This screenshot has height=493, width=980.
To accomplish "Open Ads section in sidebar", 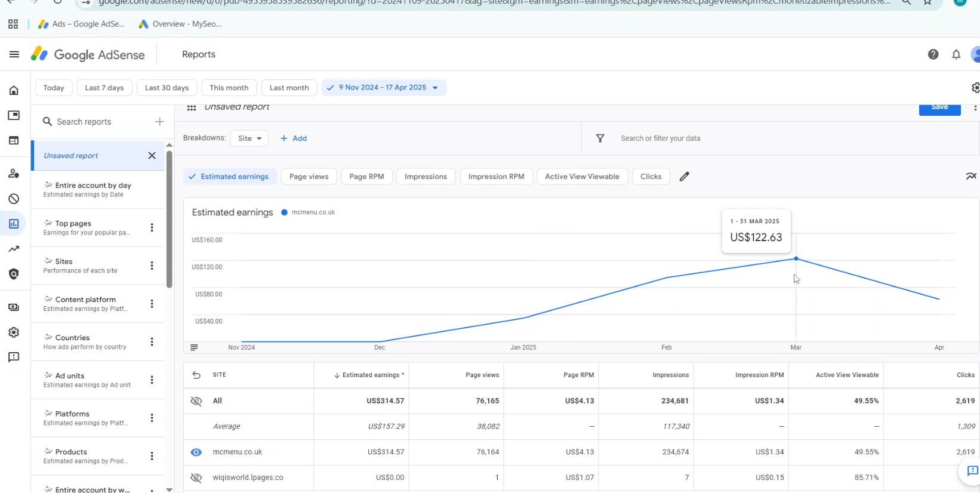I will pos(14,115).
